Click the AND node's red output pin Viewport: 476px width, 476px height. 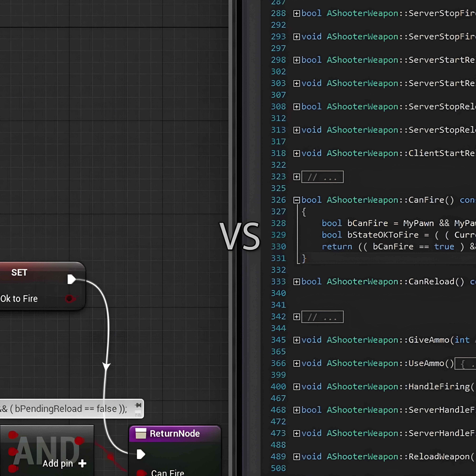[x=79, y=441]
